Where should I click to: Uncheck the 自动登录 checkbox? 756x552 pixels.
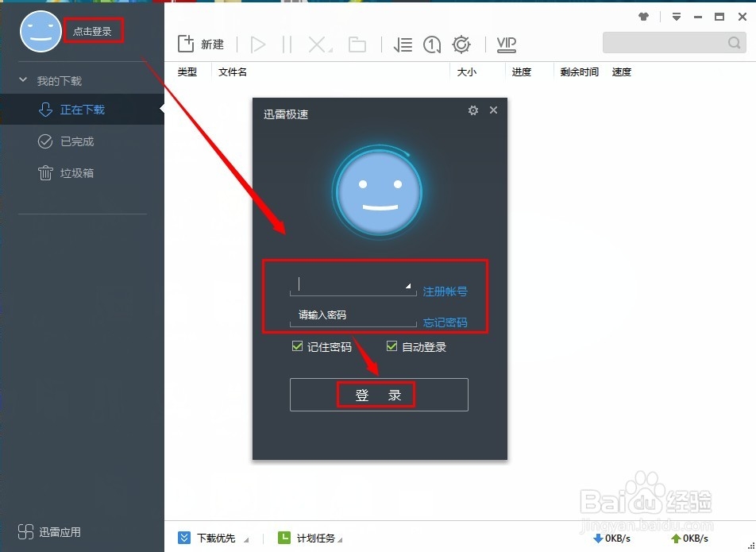pyautogui.click(x=392, y=346)
